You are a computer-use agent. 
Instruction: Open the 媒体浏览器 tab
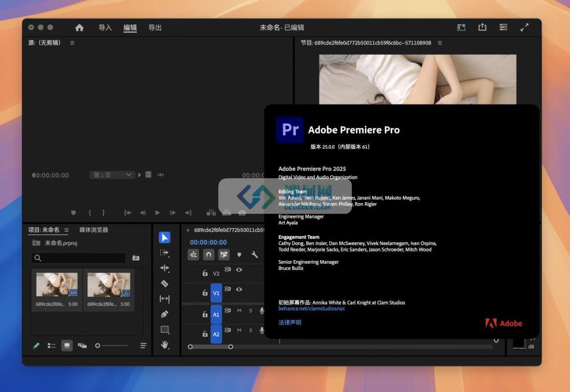point(94,230)
